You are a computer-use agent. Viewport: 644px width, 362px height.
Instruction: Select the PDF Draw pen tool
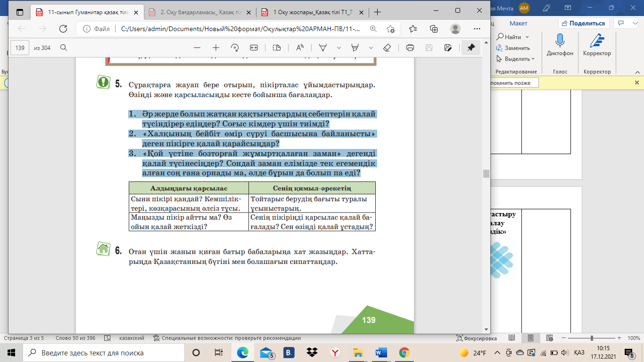click(x=323, y=48)
